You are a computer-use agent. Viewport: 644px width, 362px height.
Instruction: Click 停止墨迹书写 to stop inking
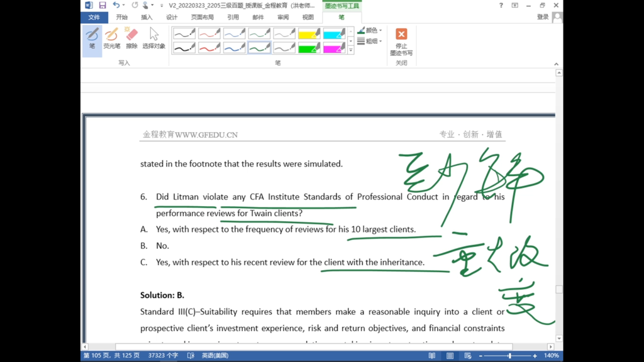[x=401, y=41]
